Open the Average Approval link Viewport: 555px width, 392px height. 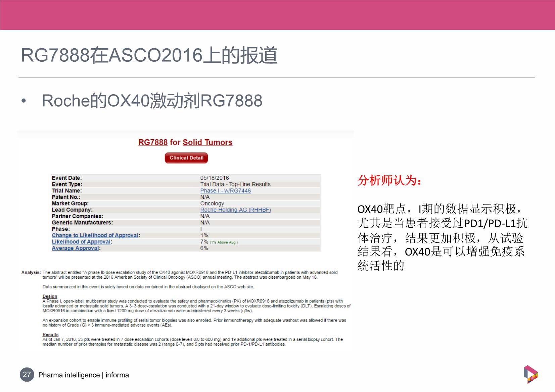pos(75,248)
